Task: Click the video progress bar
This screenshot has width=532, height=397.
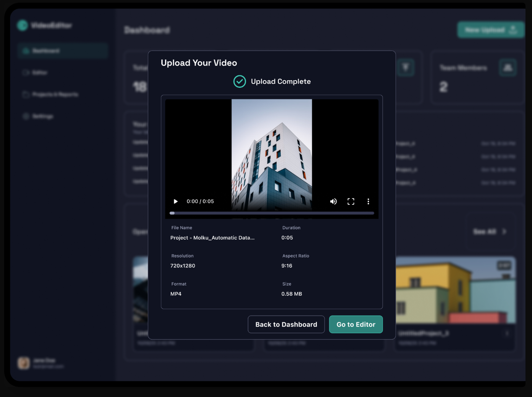Action: pyautogui.click(x=272, y=213)
